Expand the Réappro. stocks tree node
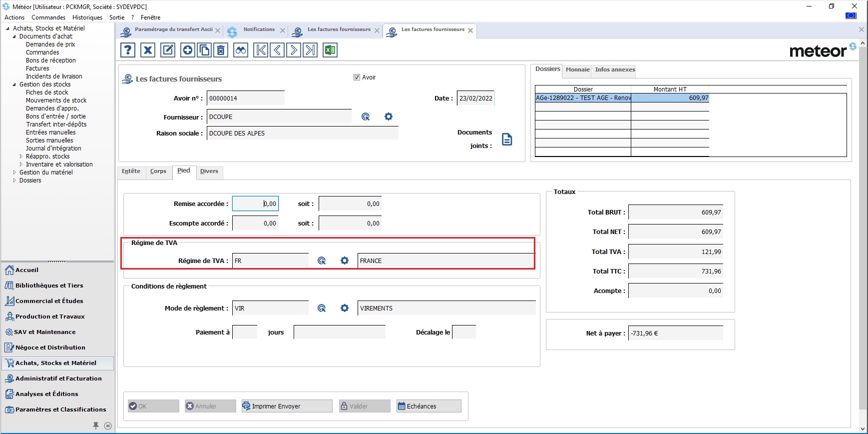Screen dimensions: 868x434 [21, 156]
